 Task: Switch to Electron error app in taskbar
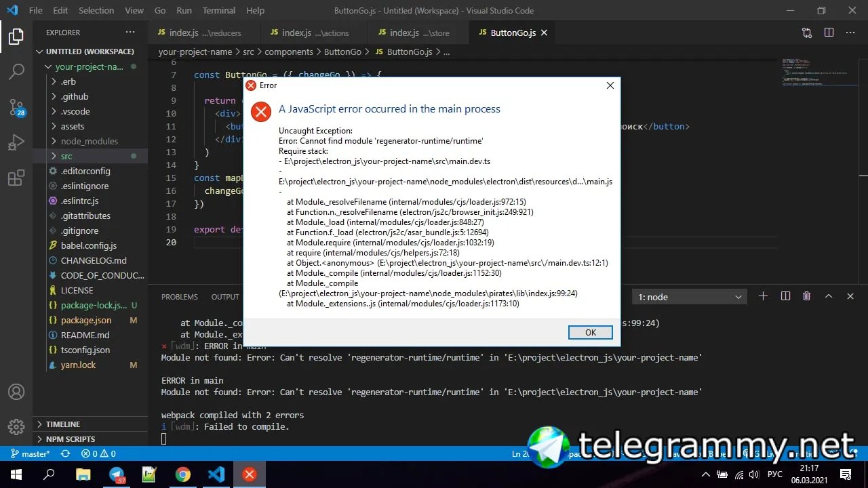coord(250,474)
